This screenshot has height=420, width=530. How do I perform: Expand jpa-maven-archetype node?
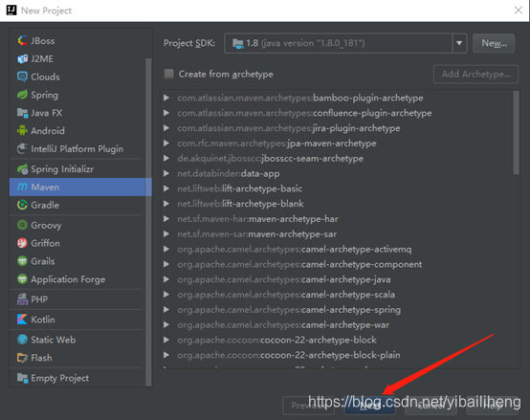[166, 144]
